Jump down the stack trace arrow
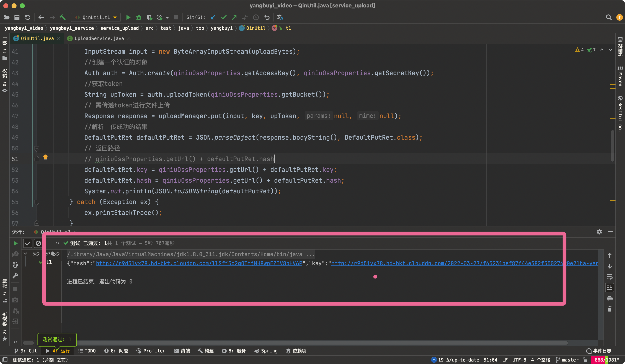The image size is (625, 364). [610, 266]
